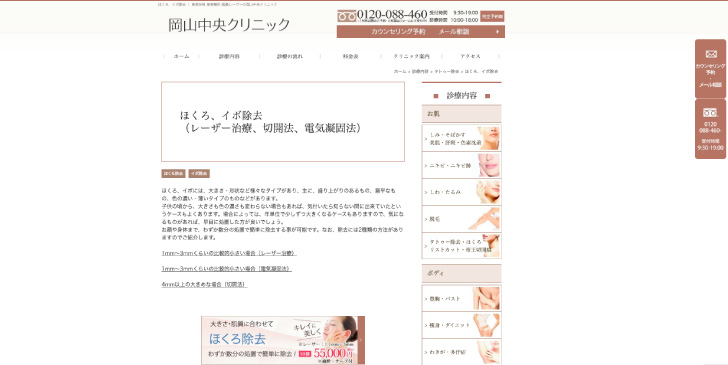The image size is (728, 365).
Task: Click the 岡山中央クリニック site logo
Action: (229, 25)
